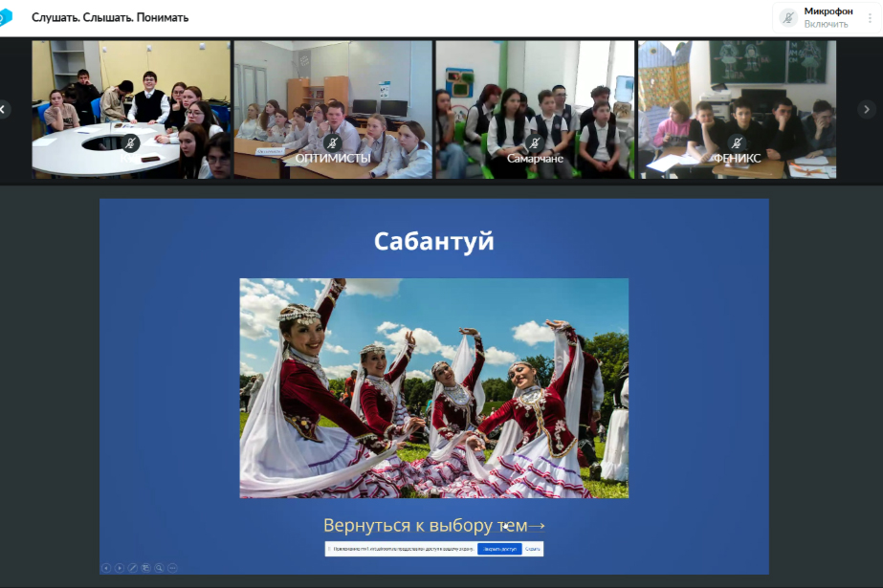Click the muted mic icon on the first video

point(131,143)
